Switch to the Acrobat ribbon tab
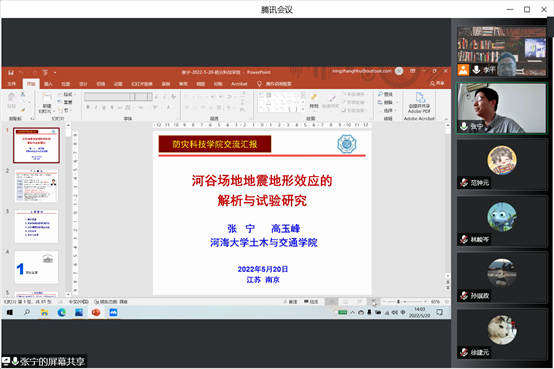The width and height of the screenshot is (554, 369). 239,84
